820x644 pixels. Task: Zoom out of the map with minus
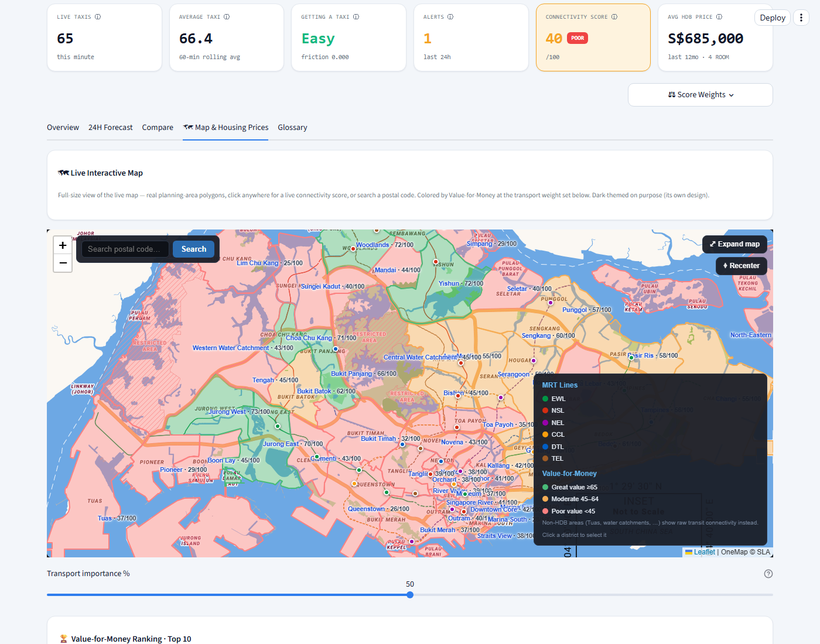63,263
